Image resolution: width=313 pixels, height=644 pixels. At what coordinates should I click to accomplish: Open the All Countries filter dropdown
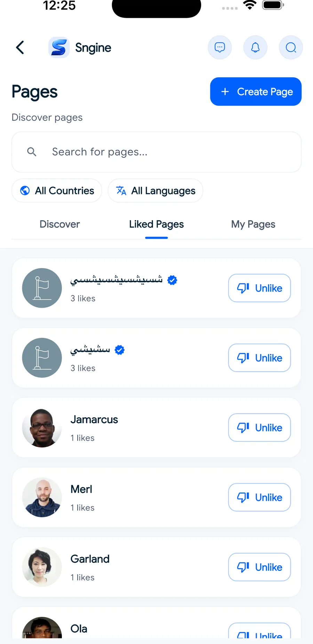pos(57,191)
